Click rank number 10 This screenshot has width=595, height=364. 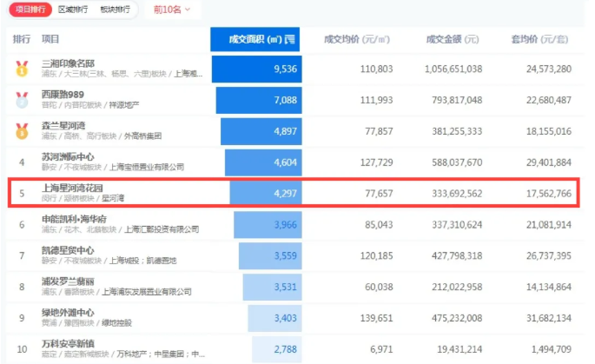point(22,349)
